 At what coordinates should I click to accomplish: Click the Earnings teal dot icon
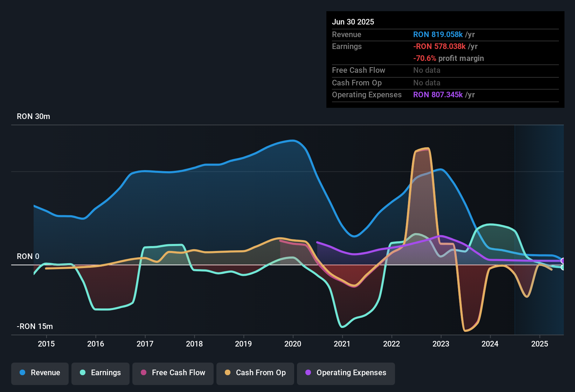[82, 373]
